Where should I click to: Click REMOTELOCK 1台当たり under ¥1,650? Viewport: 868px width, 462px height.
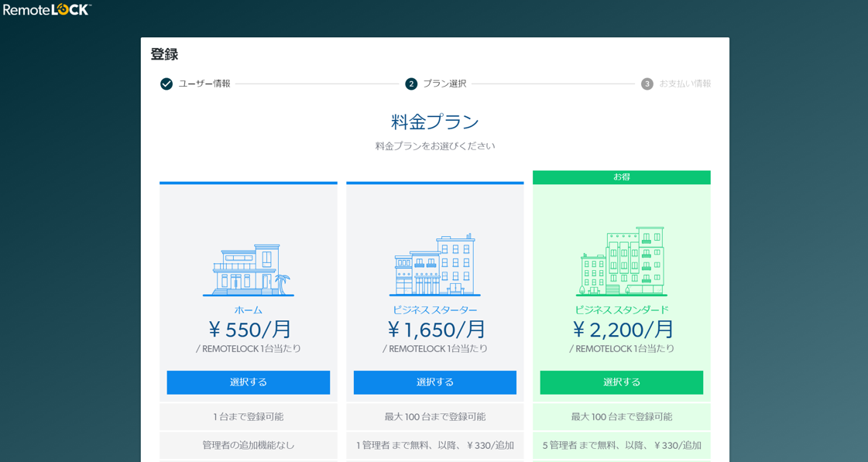coord(435,349)
